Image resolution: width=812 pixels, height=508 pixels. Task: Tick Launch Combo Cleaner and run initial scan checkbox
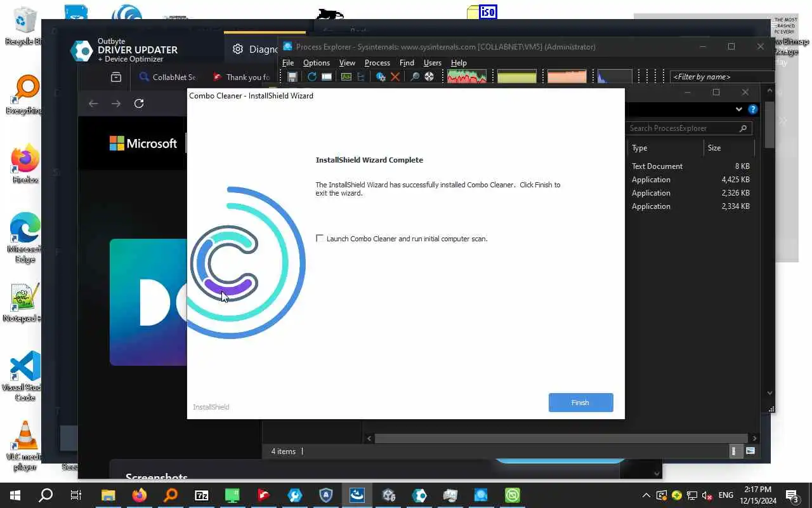pos(320,238)
